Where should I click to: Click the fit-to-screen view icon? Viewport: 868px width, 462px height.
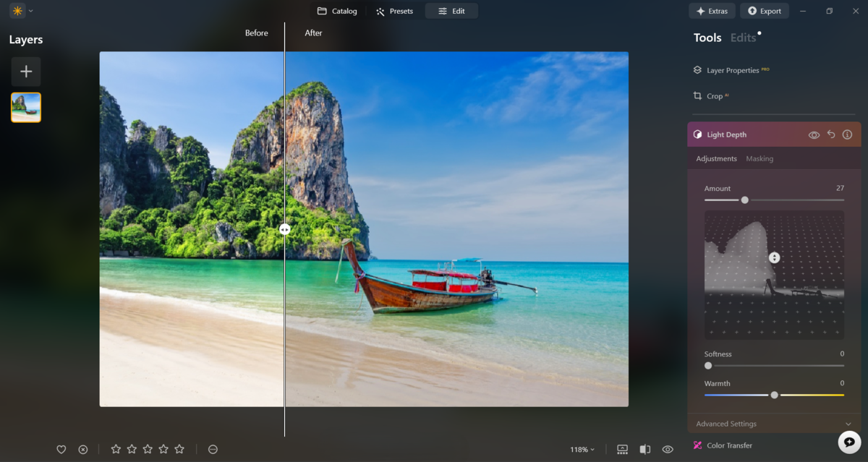(x=622, y=450)
